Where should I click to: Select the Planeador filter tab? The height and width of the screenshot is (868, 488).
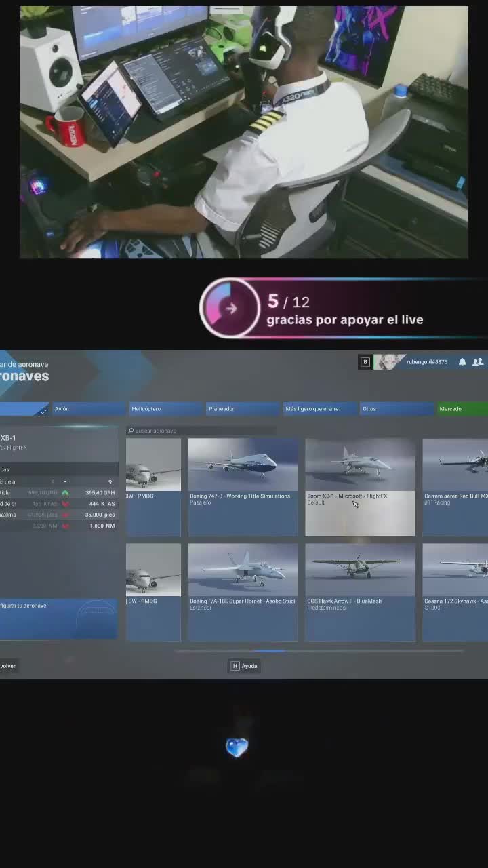243,409
